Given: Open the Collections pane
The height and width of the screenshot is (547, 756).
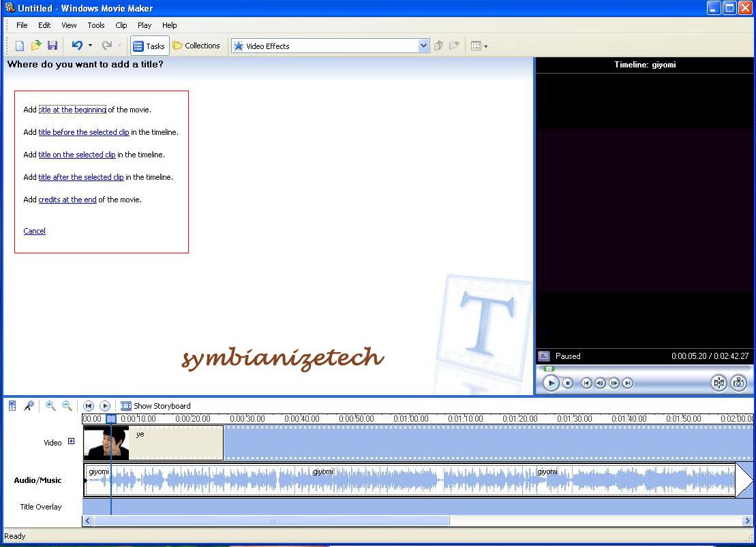Looking at the screenshot, I should pyautogui.click(x=196, y=45).
